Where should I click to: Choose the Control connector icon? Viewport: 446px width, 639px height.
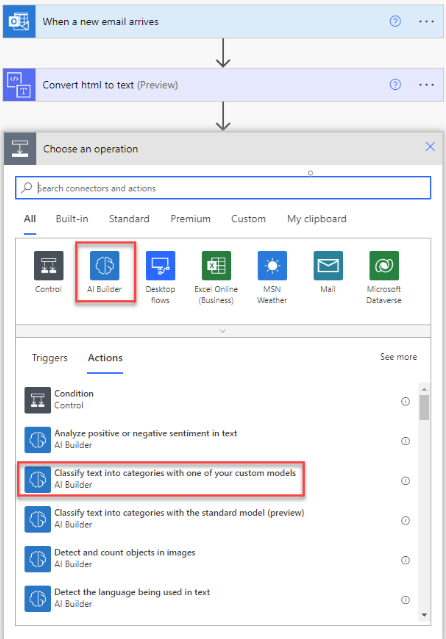point(49,265)
